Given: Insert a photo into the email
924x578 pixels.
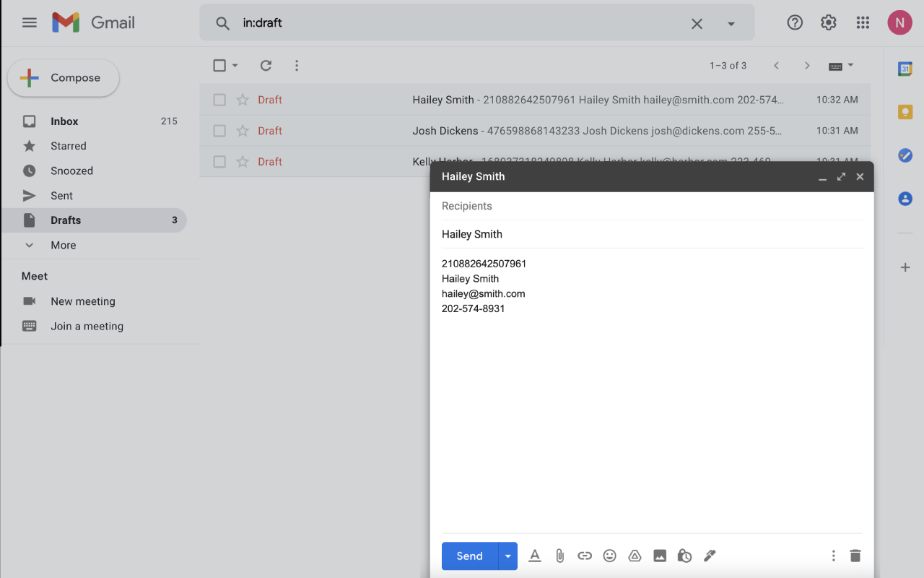Looking at the screenshot, I should pos(660,556).
